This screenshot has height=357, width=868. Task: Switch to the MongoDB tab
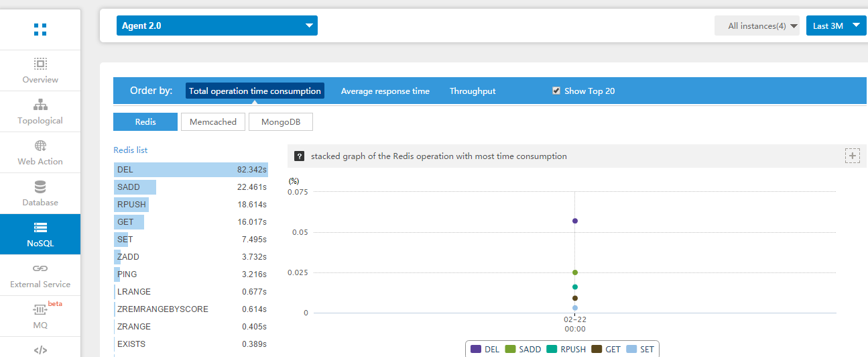pos(281,122)
